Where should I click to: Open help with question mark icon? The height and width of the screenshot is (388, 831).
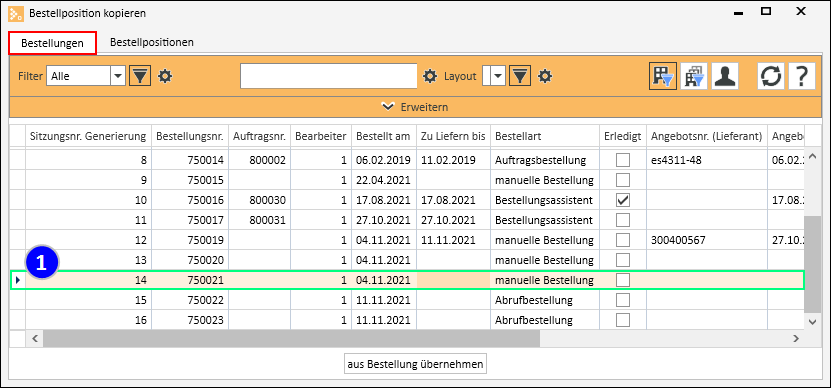point(802,76)
